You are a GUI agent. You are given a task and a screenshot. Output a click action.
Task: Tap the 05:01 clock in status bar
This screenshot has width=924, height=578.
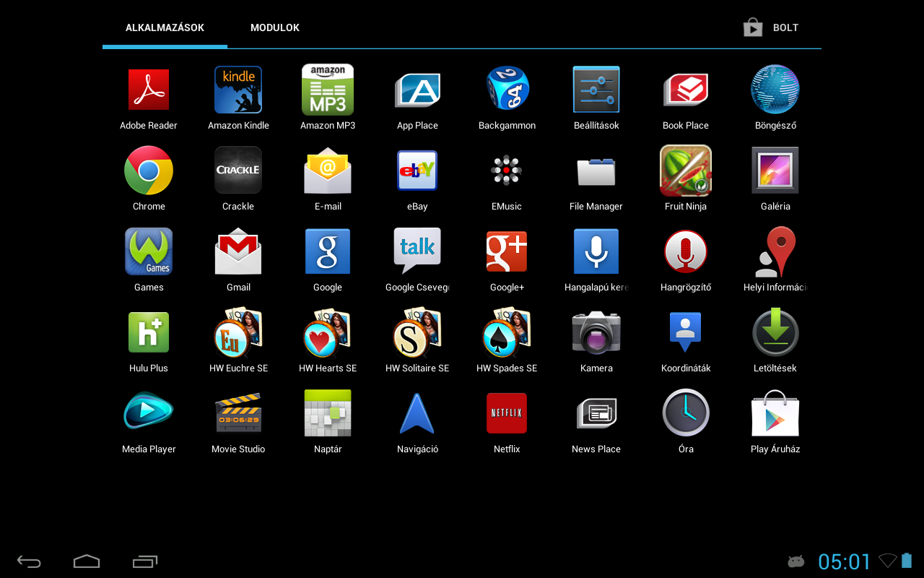coord(845,561)
